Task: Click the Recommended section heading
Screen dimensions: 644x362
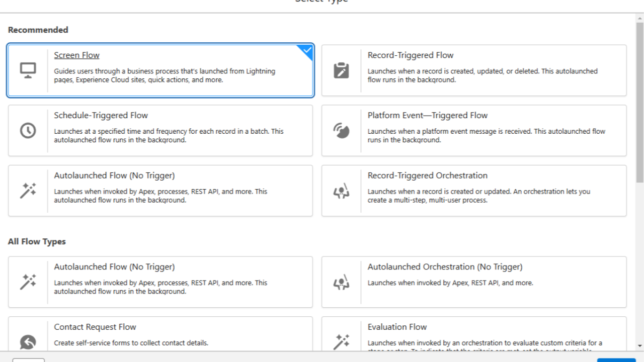Action: pyautogui.click(x=38, y=30)
